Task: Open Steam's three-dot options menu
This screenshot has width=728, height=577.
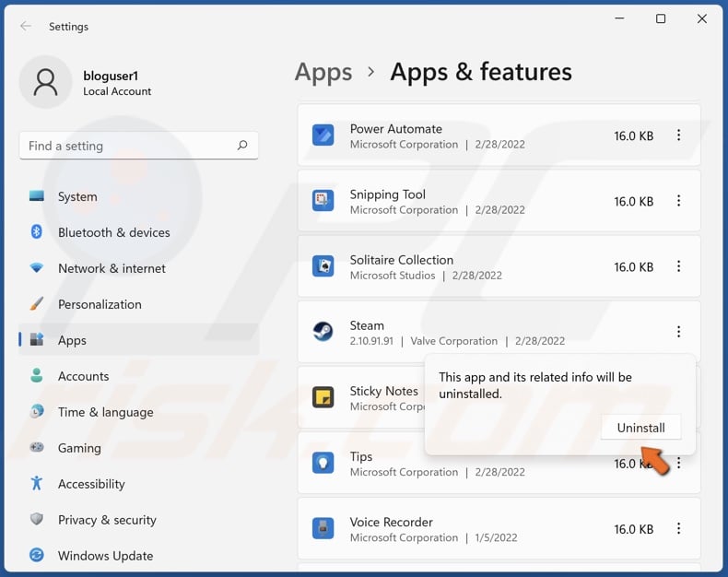Action: pos(678,332)
